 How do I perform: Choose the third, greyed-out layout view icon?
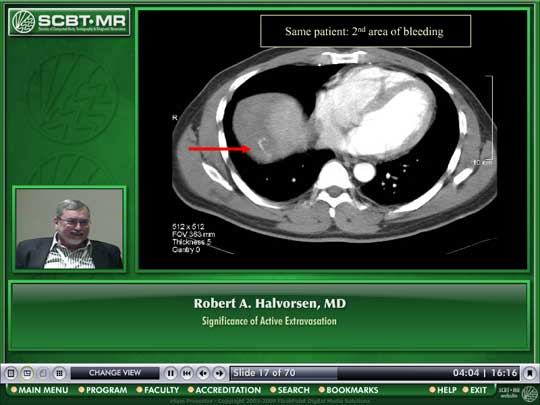43,373
